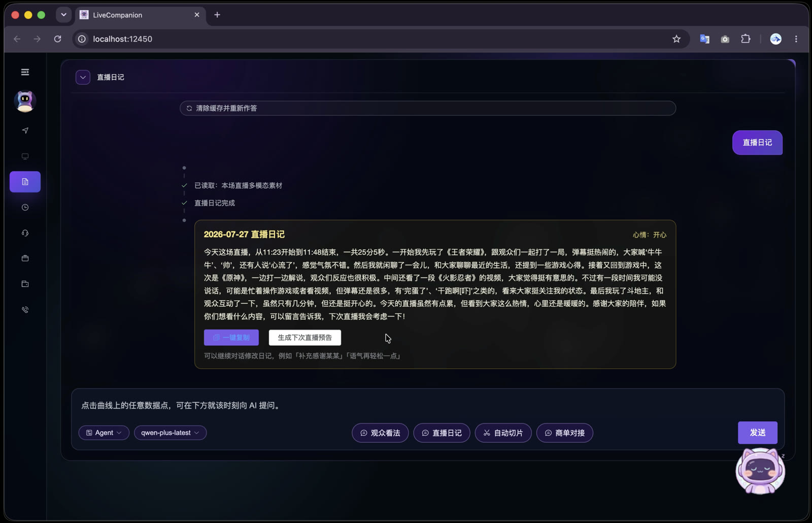Click the 2026-07-27 直播日记 heading
This screenshot has height=523, width=812.
[244, 235]
